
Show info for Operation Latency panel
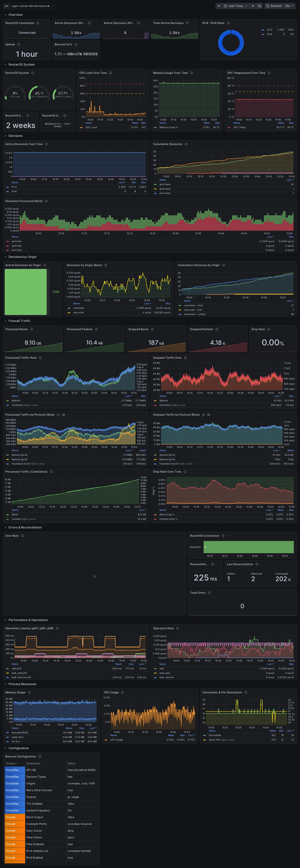click(57, 629)
